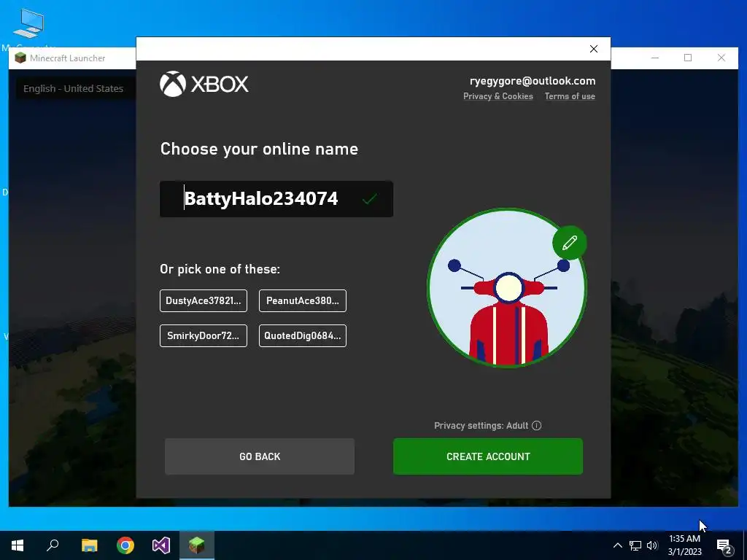Image resolution: width=747 pixels, height=560 pixels.
Task: Minimize the Minecraft Launcher window
Action: pos(655,58)
